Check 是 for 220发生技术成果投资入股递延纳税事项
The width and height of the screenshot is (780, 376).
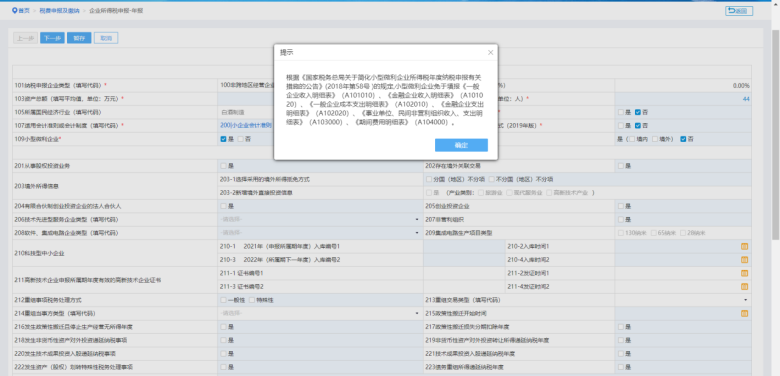coord(223,354)
